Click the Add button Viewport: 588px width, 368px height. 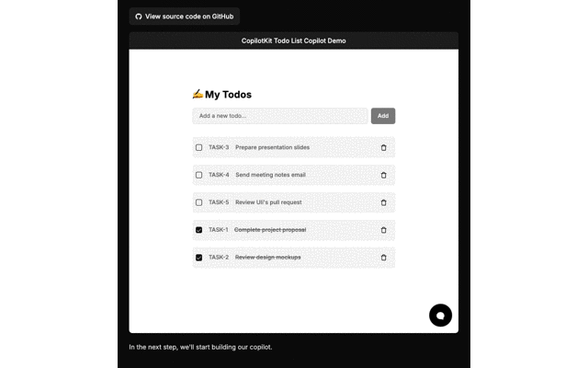(x=383, y=116)
